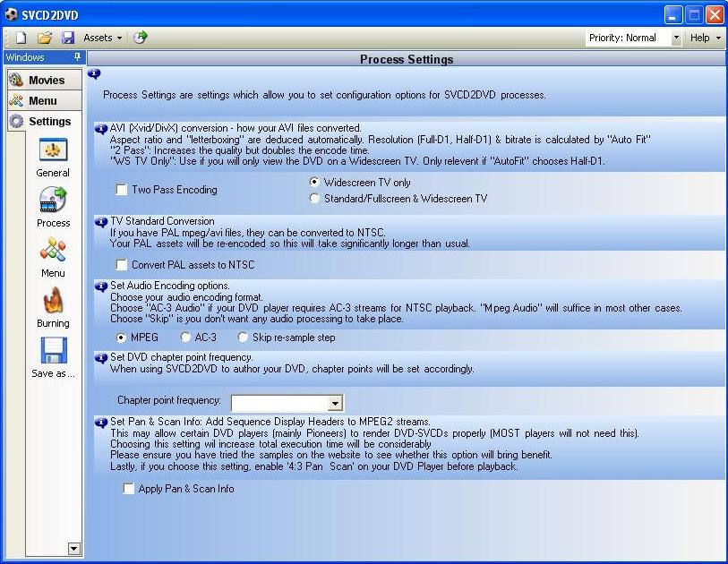Enable Apply Pan & Scan Info checkbox
The width and height of the screenshot is (728, 564).
(x=129, y=488)
